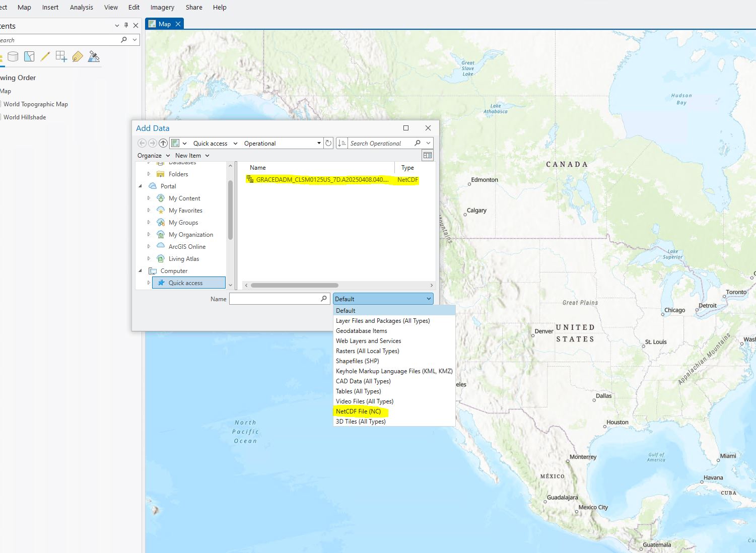The width and height of the screenshot is (756, 553).
Task: Click the Search Operational magnifier icon
Action: coord(418,143)
